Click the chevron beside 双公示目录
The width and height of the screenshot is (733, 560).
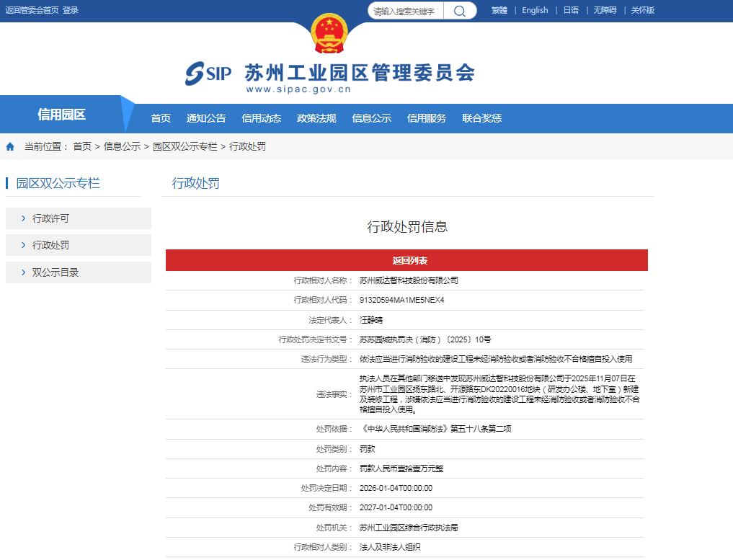pos(23,272)
